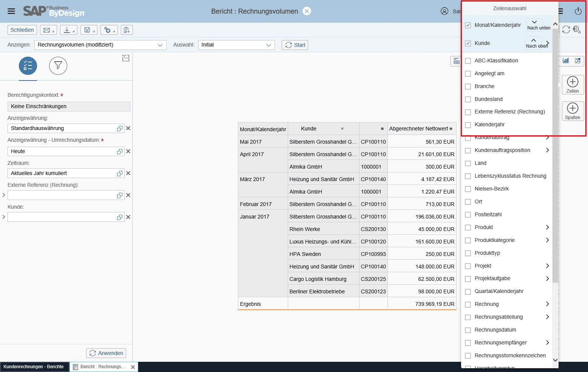Expand Rechnungsempfänger sub-attributes chevron
588x372 pixels.
click(548, 343)
